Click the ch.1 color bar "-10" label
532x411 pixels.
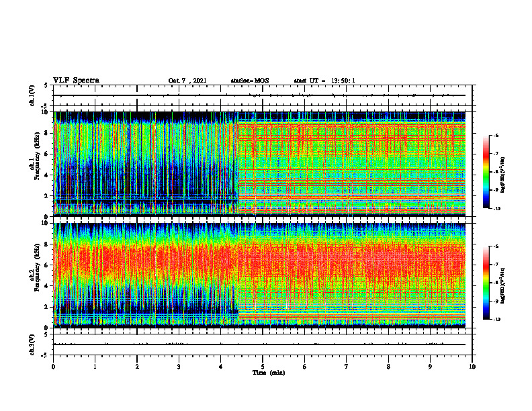(x=496, y=209)
